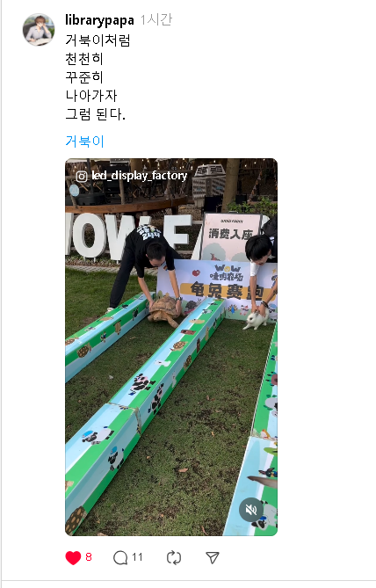Repost using the circular arrows icon
The width and height of the screenshot is (376, 588).
pos(174,557)
